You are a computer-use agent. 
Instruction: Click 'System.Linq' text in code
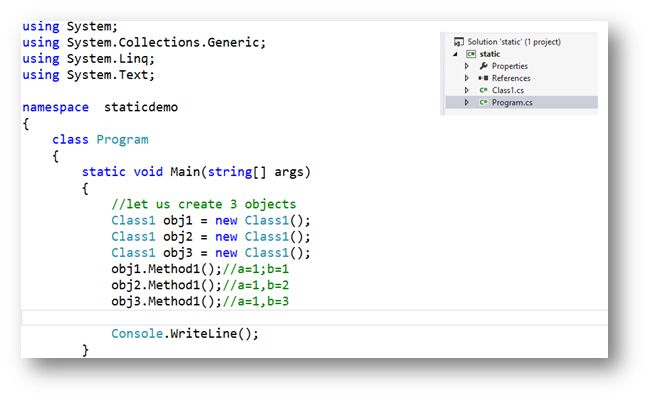[107, 58]
